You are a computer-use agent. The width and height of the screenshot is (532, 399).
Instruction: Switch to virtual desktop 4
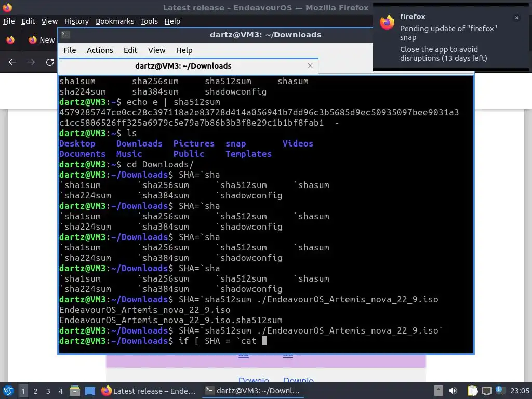pos(60,391)
